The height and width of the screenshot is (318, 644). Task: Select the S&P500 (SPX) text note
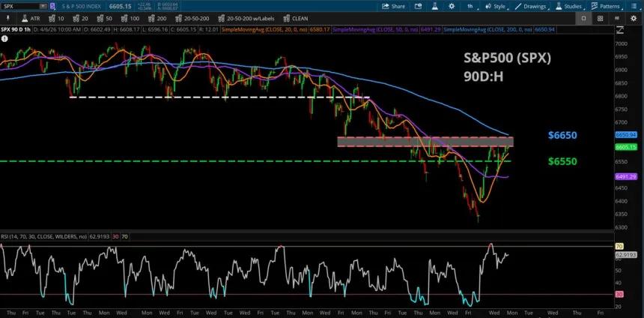pyautogui.click(x=507, y=58)
